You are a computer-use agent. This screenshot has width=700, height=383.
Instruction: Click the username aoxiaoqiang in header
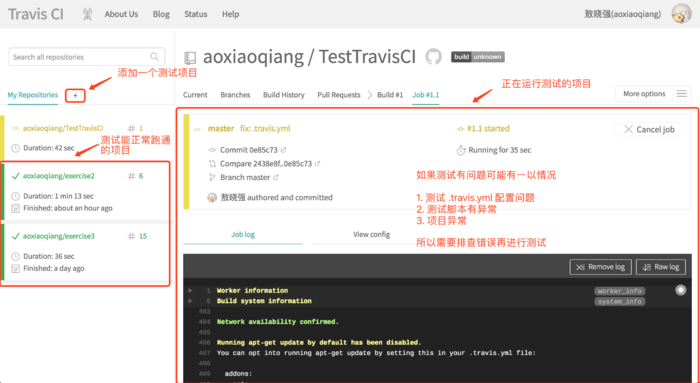click(623, 14)
